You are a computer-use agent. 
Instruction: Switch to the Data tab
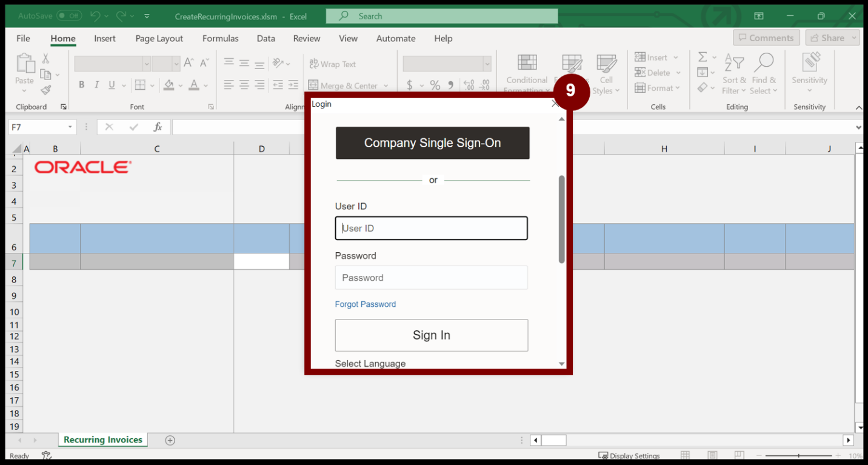point(265,38)
